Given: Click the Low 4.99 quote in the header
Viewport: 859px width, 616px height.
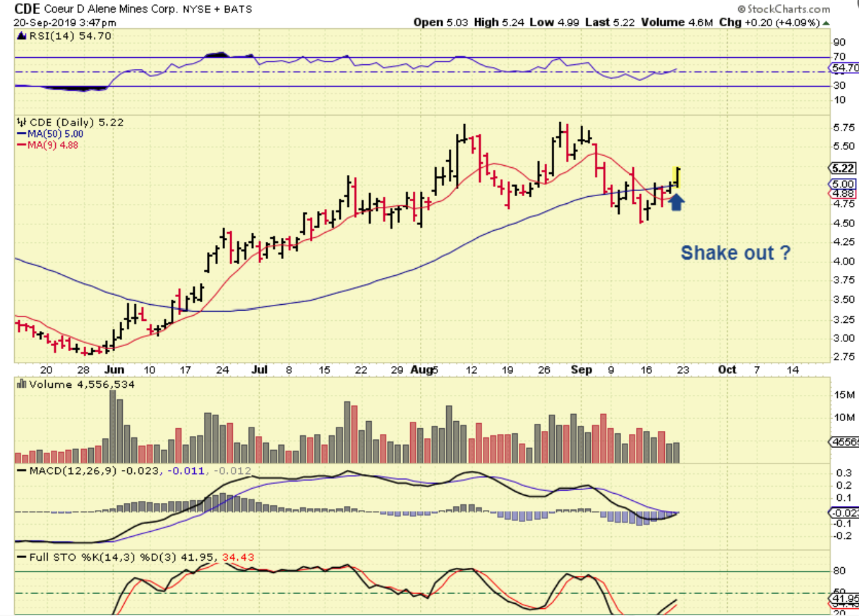Looking at the screenshot, I should 554,23.
